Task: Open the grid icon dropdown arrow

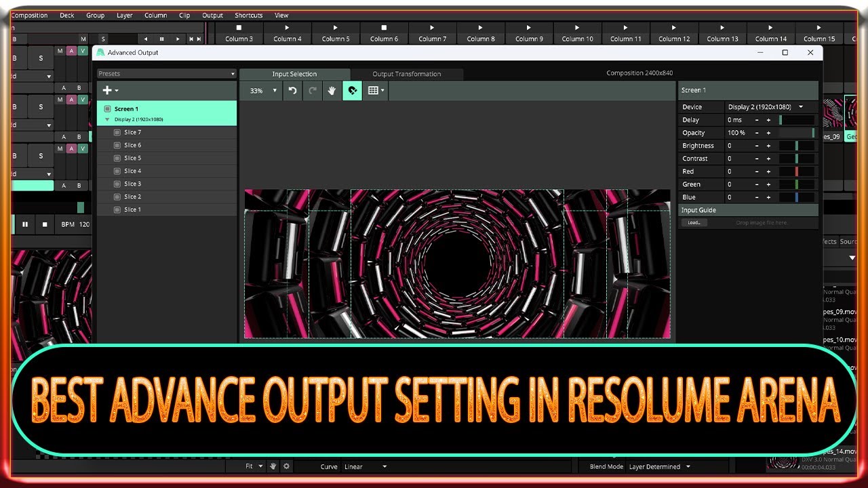Action: point(383,91)
